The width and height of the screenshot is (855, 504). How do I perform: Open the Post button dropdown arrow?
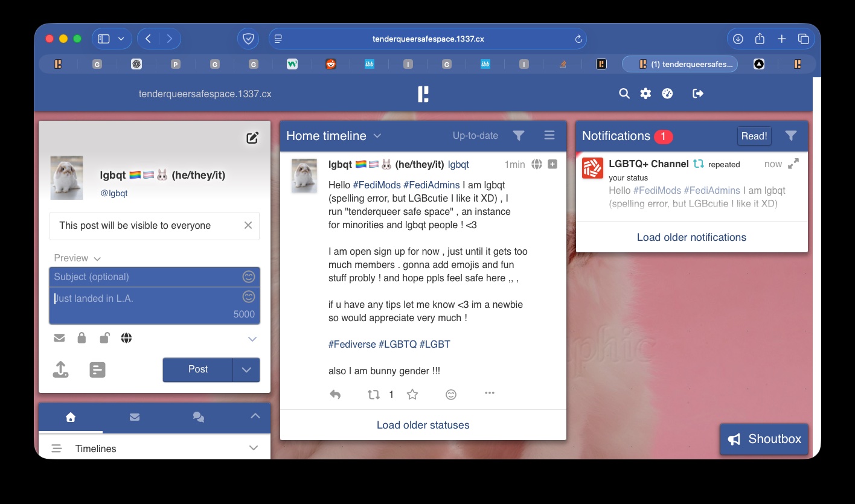click(x=246, y=370)
